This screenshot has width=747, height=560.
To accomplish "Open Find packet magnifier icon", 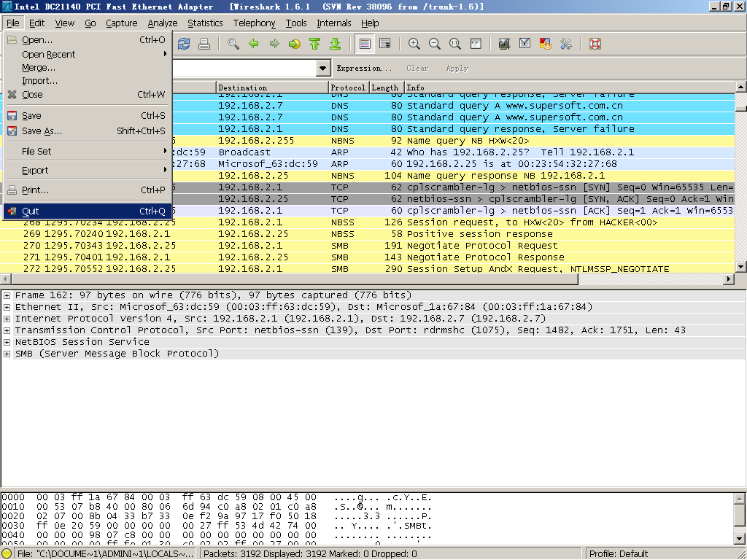I will click(x=233, y=44).
